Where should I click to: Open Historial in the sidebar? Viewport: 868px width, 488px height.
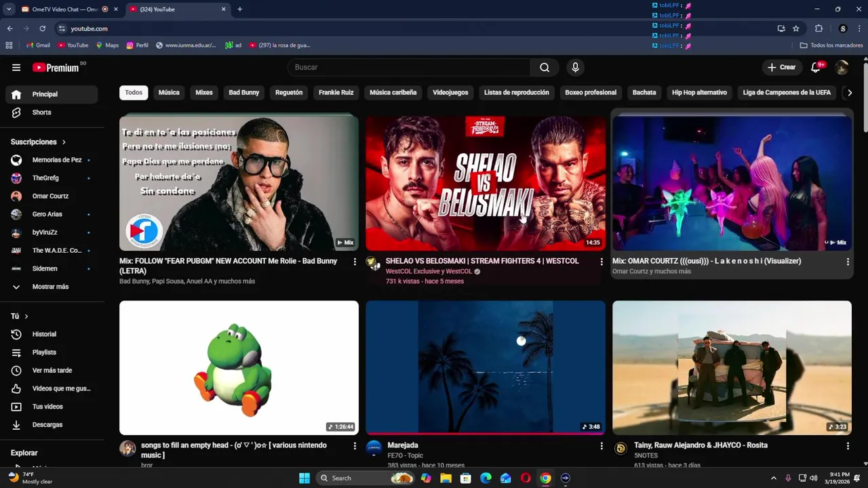pyautogui.click(x=52, y=334)
